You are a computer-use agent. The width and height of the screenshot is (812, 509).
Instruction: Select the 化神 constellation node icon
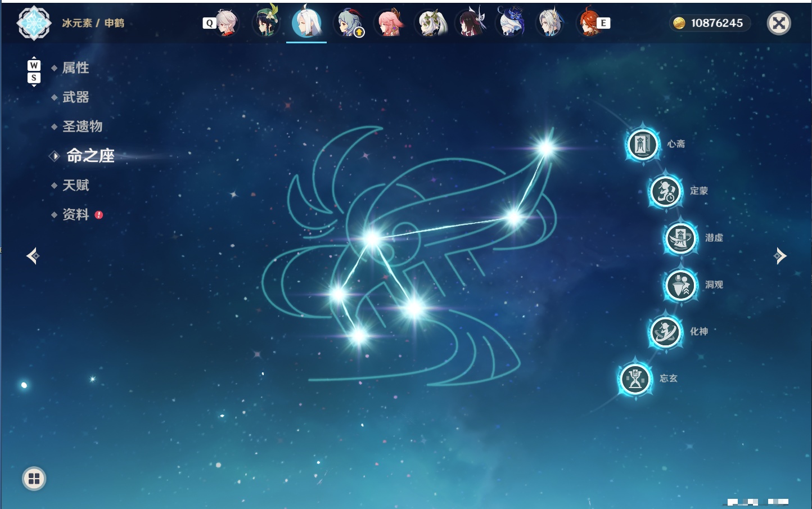tap(665, 332)
